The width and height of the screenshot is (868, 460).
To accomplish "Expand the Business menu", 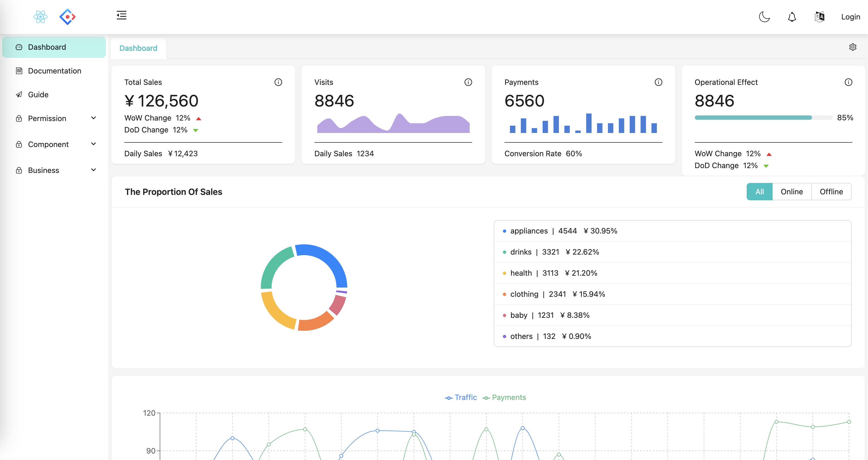I will [43, 170].
